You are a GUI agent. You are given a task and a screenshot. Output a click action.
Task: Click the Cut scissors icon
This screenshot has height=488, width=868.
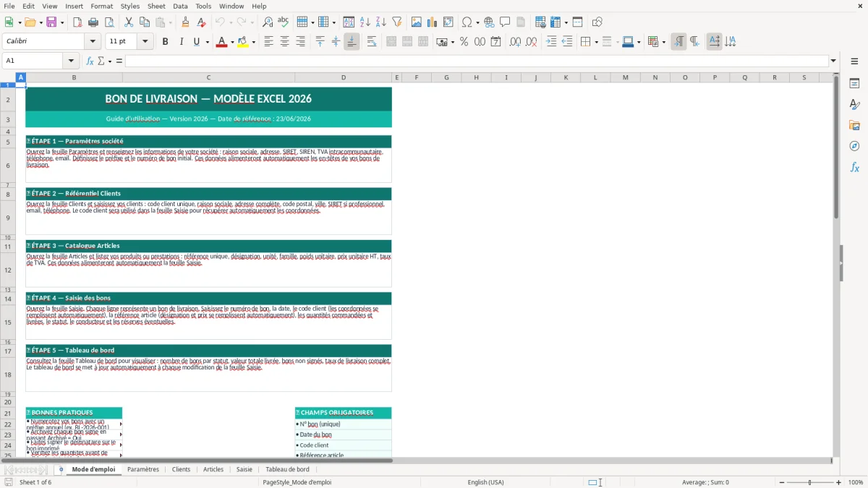click(x=129, y=22)
